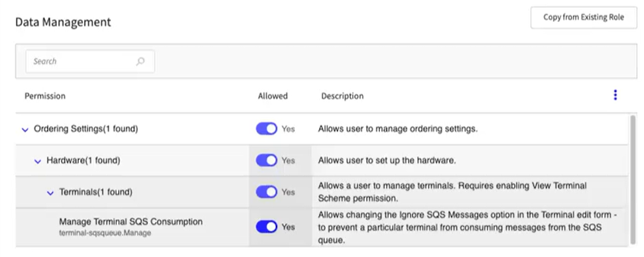The width and height of the screenshot is (644, 257).
Task: Click the Permission column header
Action: click(44, 96)
